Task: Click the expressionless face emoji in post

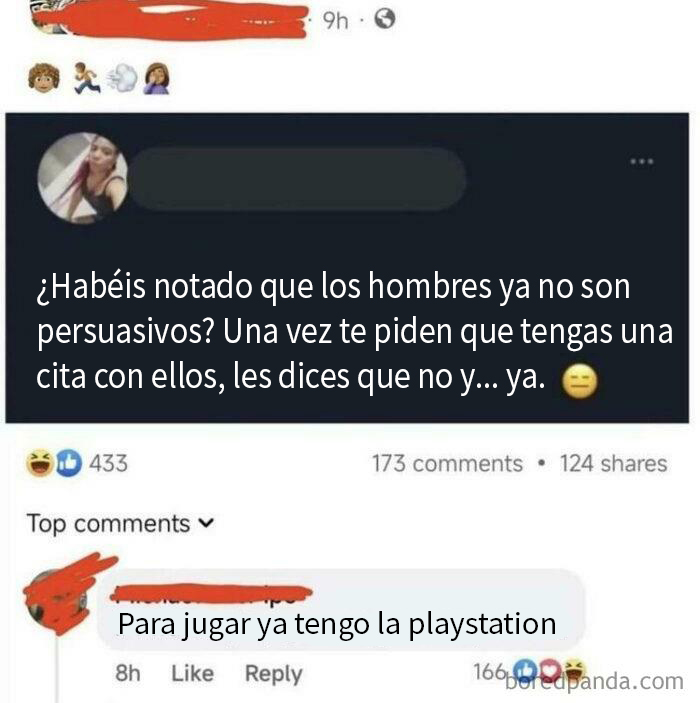Action: pyautogui.click(x=580, y=382)
